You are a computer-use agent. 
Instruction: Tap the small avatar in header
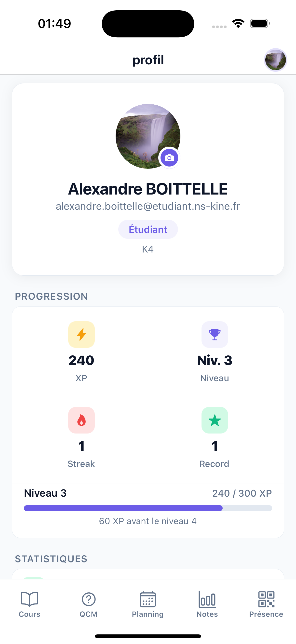point(275,60)
